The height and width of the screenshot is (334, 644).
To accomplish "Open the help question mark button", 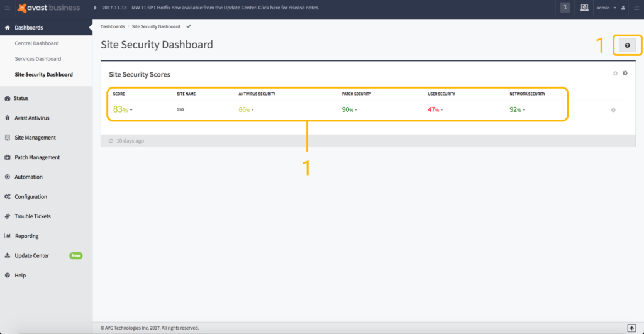I will [627, 45].
